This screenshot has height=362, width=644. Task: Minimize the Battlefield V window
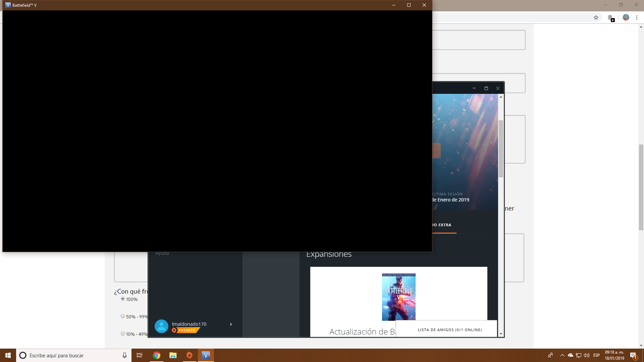393,5
